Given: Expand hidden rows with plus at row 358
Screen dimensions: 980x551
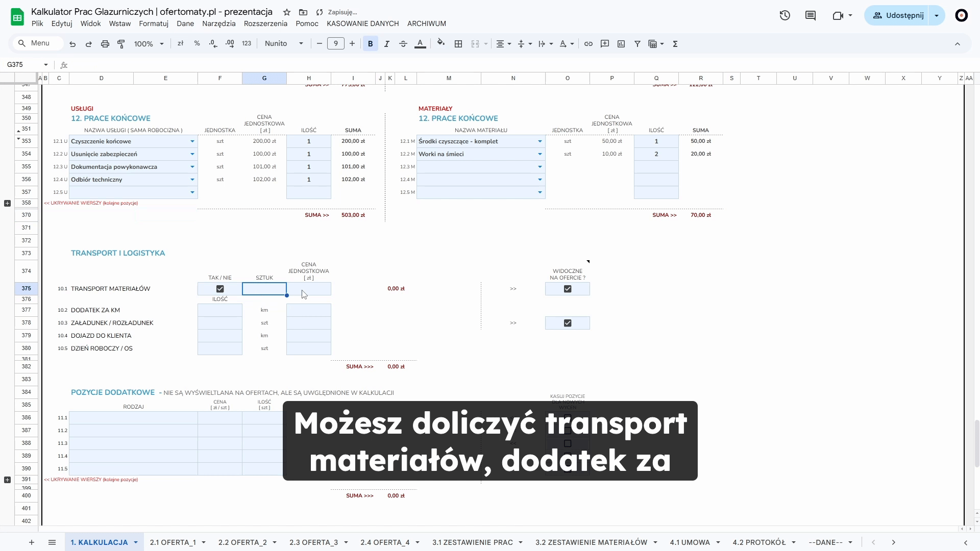Looking at the screenshot, I should tap(7, 203).
